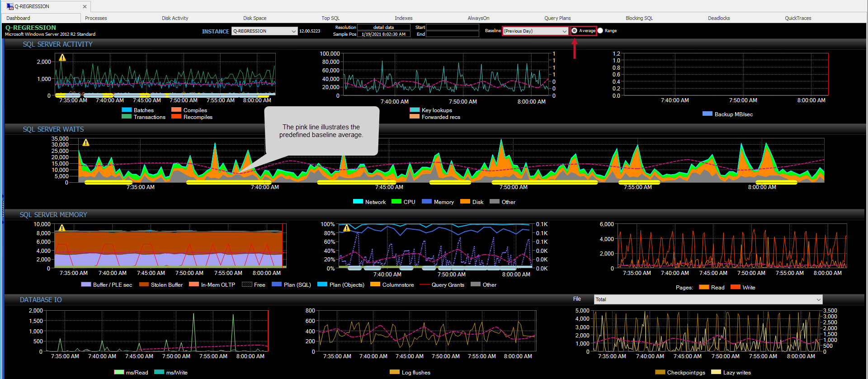This screenshot has width=868, height=379.
Task: Click the In-Mem OLTP legend swatch
Action: (x=194, y=284)
